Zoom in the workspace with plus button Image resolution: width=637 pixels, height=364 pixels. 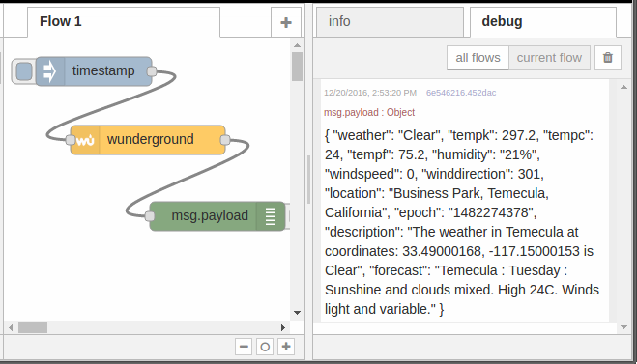[286, 347]
